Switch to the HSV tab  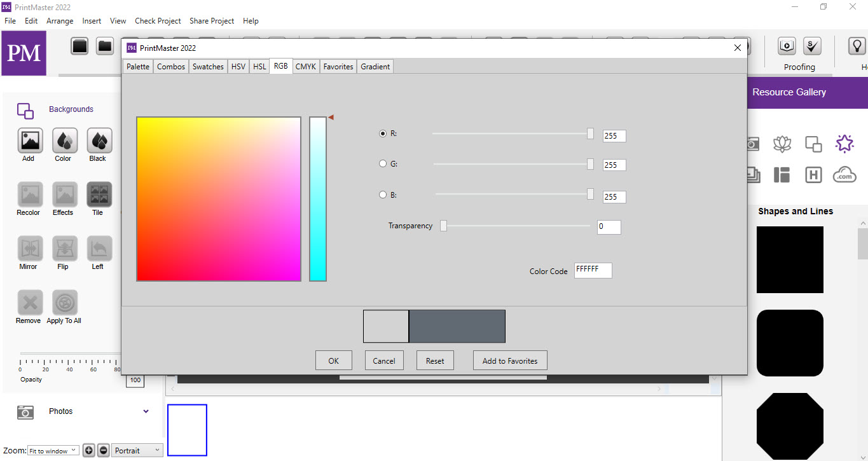(x=238, y=66)
